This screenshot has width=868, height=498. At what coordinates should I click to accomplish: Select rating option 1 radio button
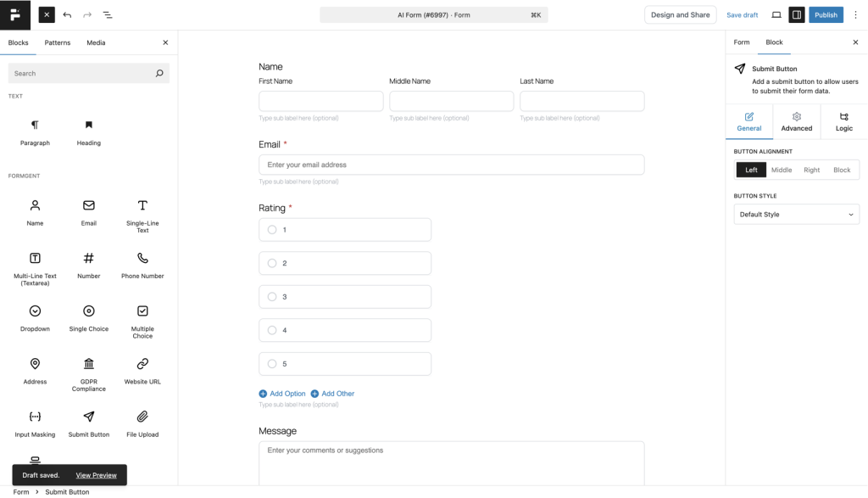click(272, 229)
